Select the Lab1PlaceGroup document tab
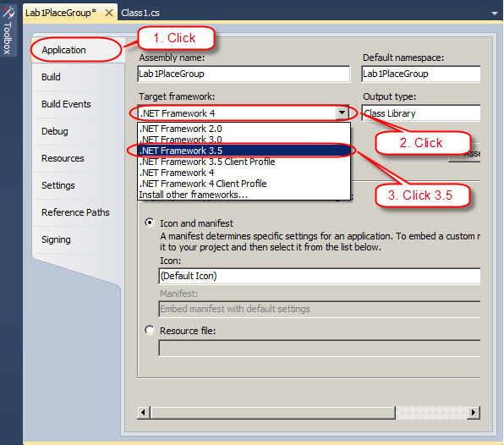Viewport: 504px width, 445px height. 61,13
